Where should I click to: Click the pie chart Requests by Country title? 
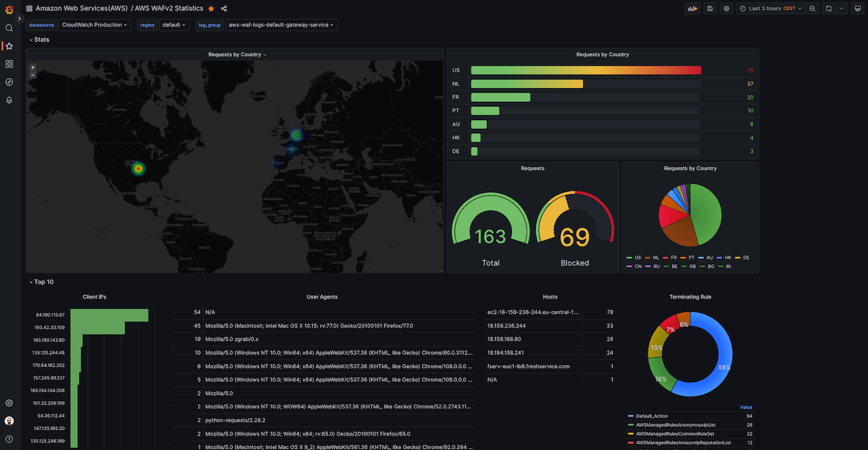point(690,168)
